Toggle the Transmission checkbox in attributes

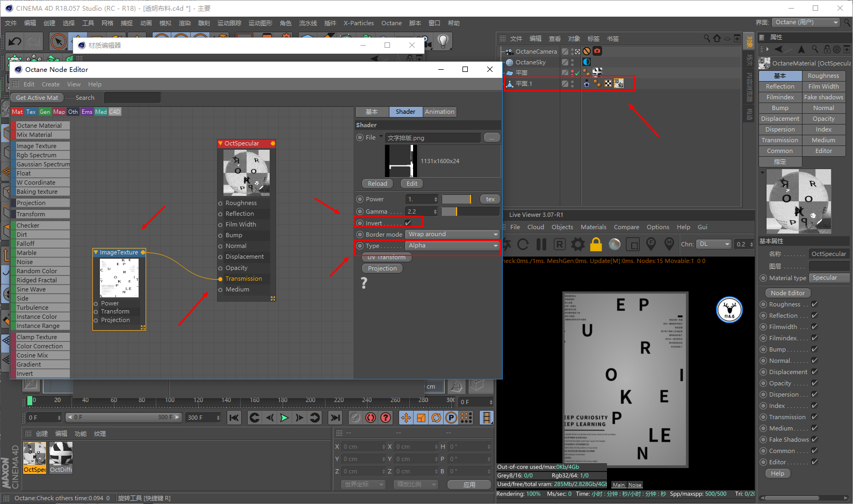coord(814,417)
